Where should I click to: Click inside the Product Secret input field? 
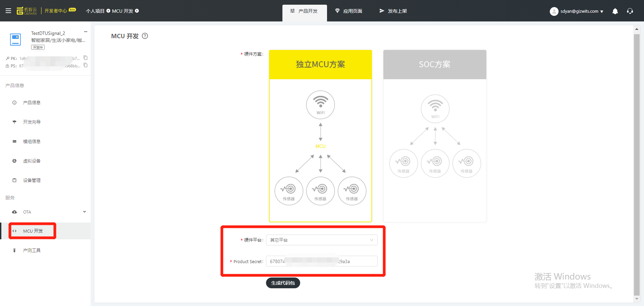point(321,261)
